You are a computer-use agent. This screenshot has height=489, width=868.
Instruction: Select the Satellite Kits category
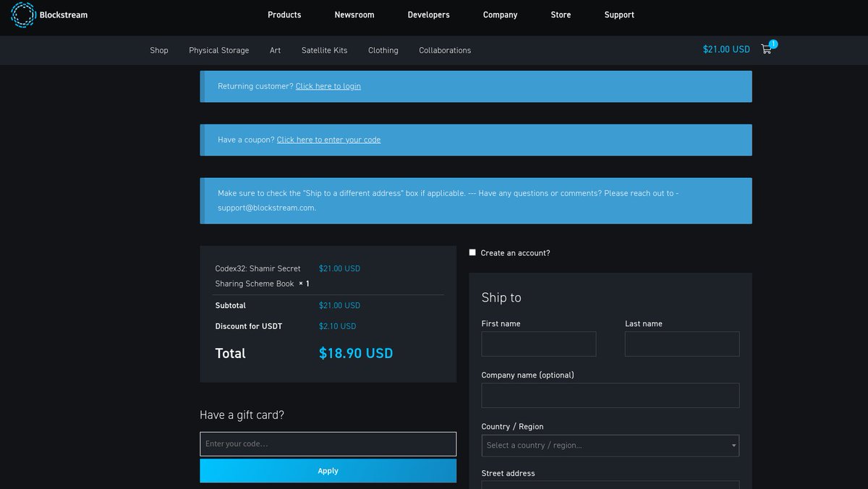tap(325, 50)
